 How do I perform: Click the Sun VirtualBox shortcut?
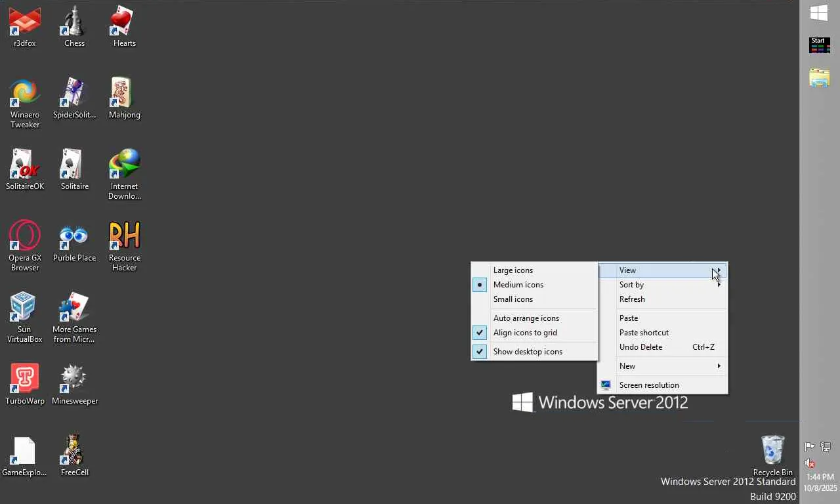coord(25,318)
